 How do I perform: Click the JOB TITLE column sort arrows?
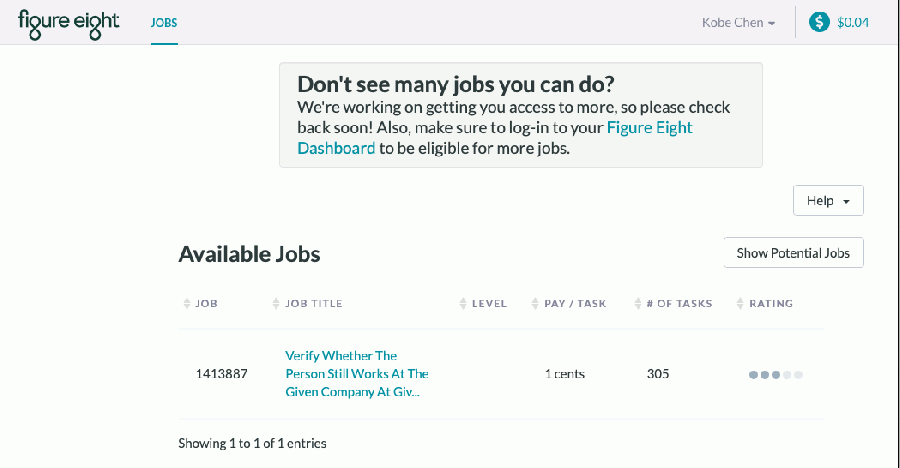[x=276, y=304]
